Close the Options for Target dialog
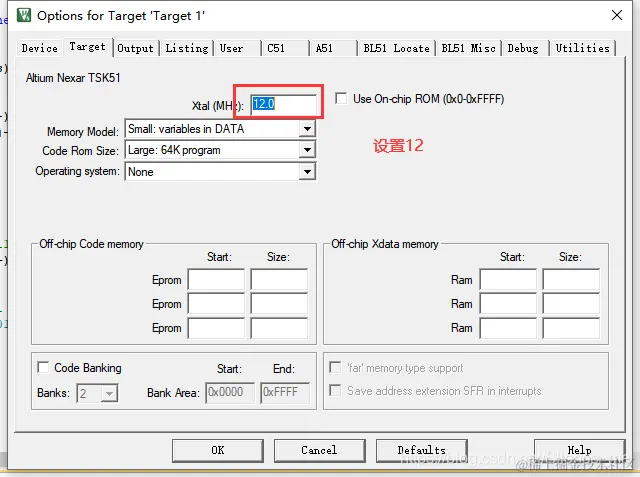The height and width of the screenshot is (477, 640). [617, 15]
